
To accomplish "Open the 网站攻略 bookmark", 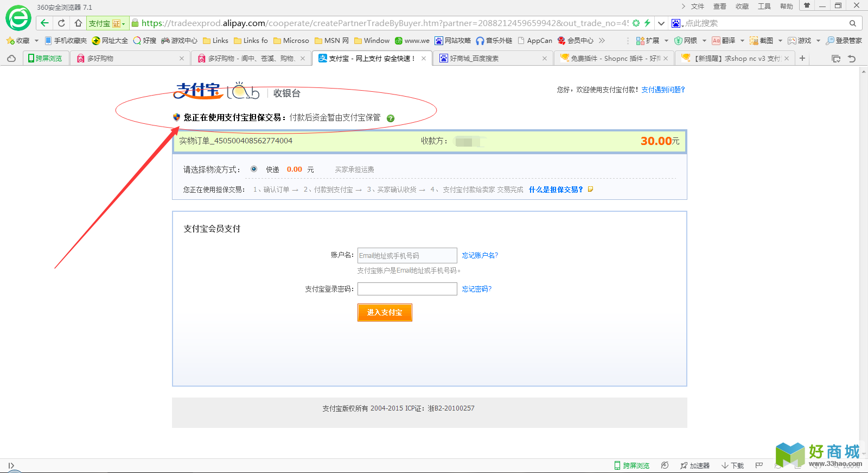I will coord(453,41).
